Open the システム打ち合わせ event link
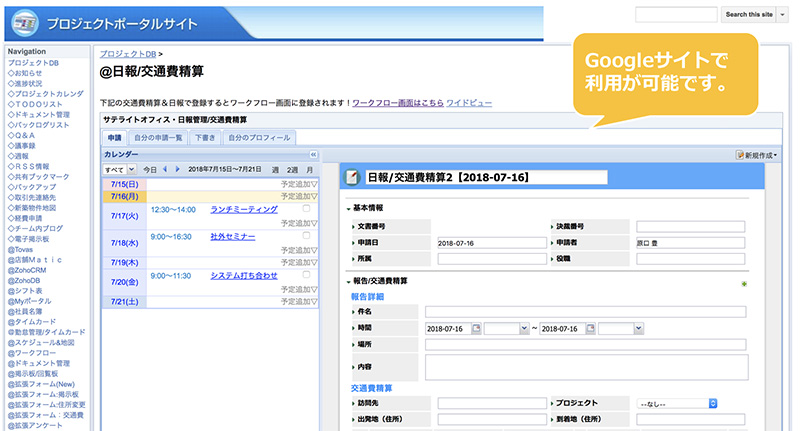This screenshot has height=431, width=800. coord(244,275)
